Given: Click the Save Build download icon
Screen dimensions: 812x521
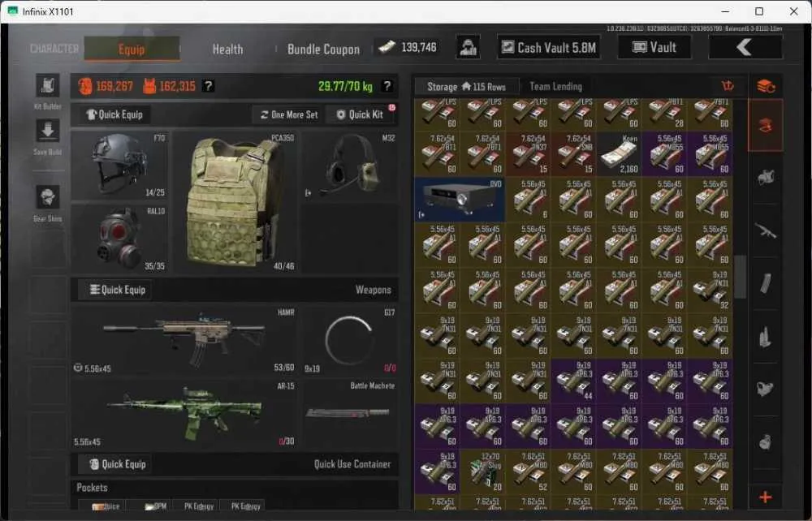Looking at the screenshot, I should (48, 131).
